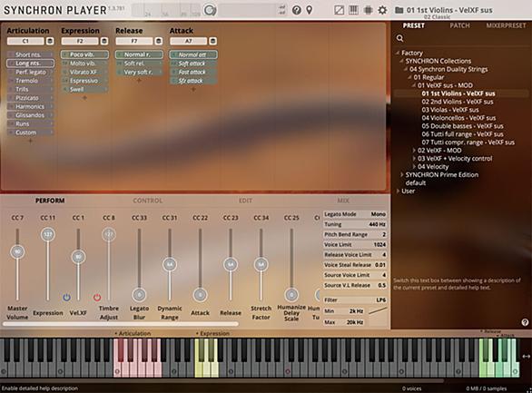The image size is (532, 393).
Task: Open the Attack dimension menu icon
Action: pyautogui.click(x=212, y=41)
